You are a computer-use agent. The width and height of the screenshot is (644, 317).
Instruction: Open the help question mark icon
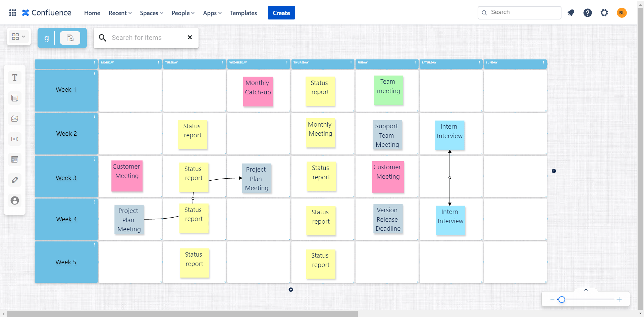[x=588, y=13]
